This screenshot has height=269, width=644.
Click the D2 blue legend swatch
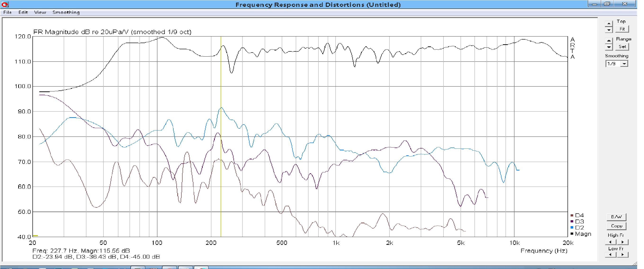(572, 228)
